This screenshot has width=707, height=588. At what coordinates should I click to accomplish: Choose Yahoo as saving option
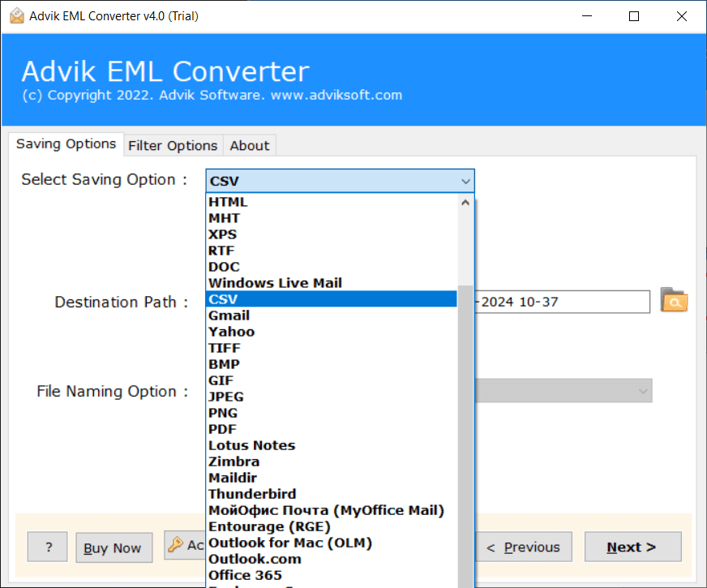click(x=332, y=332)
